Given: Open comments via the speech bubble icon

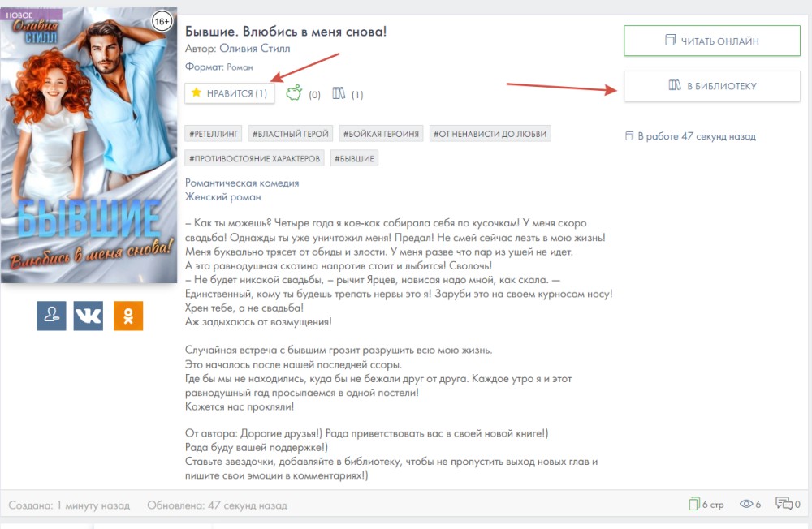Looking at the screenshot, I should pyautogui.click(x=784, y=503).
